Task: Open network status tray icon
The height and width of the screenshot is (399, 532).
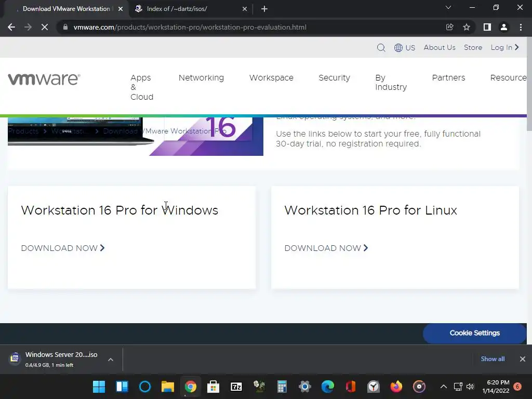Action: (458, 387)
